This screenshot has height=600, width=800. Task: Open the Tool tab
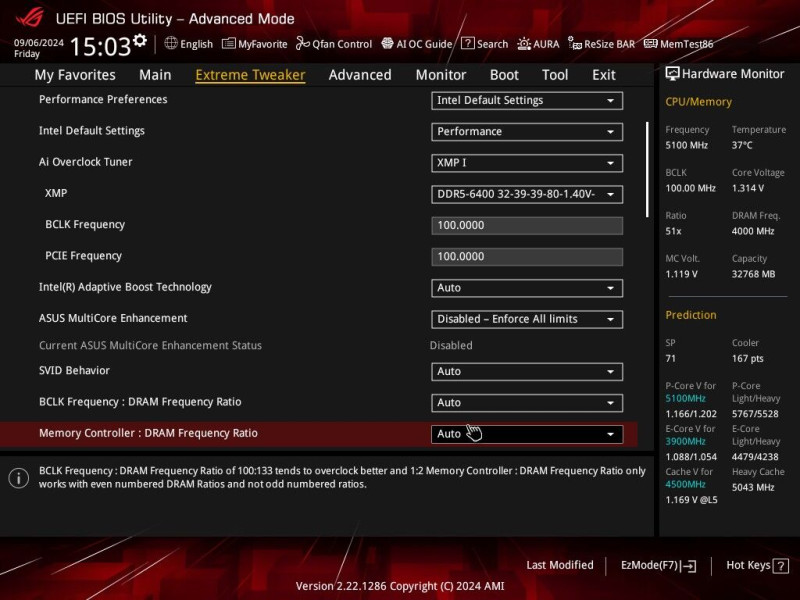point(555,75)
